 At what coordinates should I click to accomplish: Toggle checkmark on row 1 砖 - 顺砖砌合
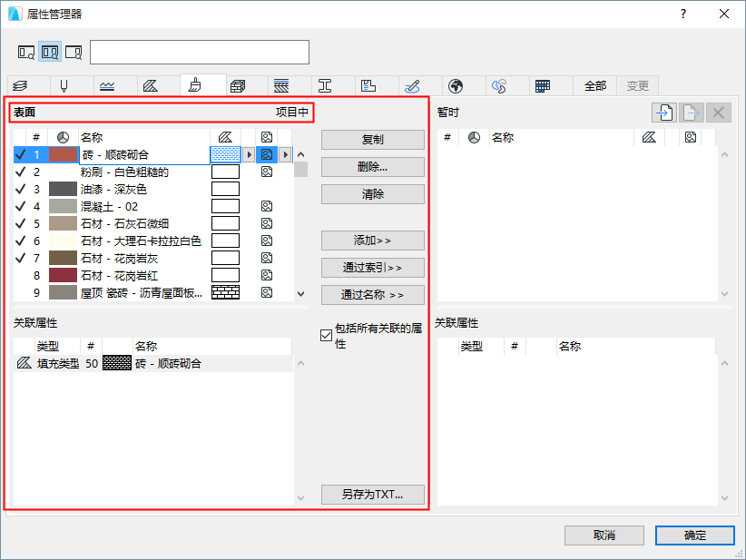coord(21,154)
